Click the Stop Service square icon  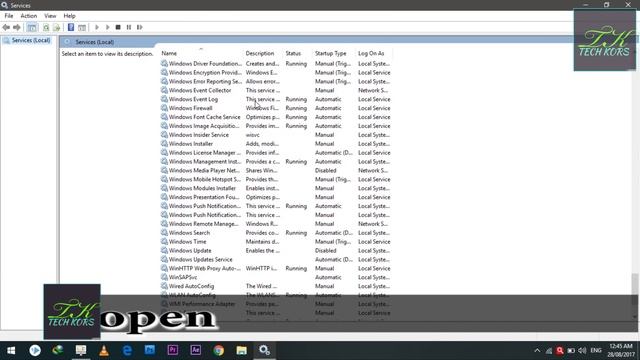point(118,27)
